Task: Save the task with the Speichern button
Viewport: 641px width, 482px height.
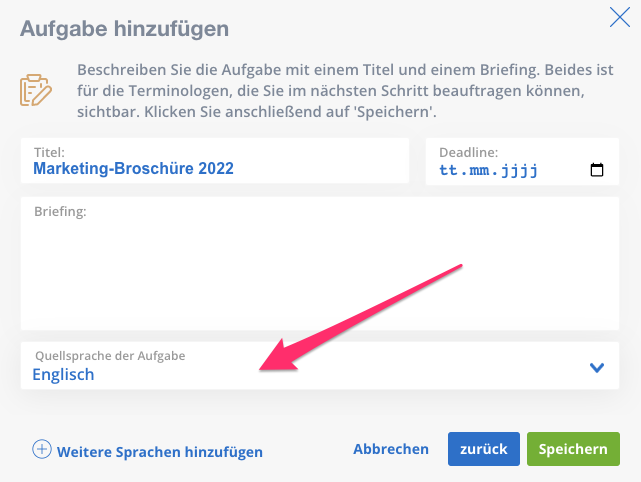Action: (x=573, y=449)
